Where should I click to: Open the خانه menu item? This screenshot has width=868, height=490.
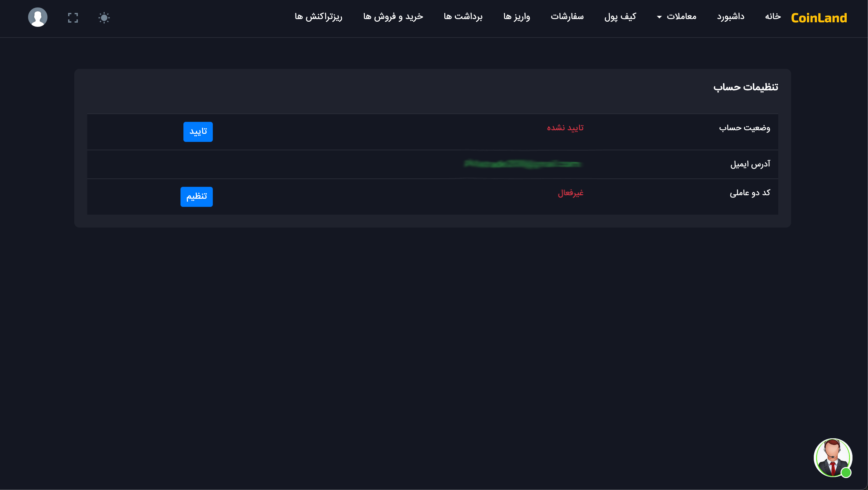[x=773, y=16]
